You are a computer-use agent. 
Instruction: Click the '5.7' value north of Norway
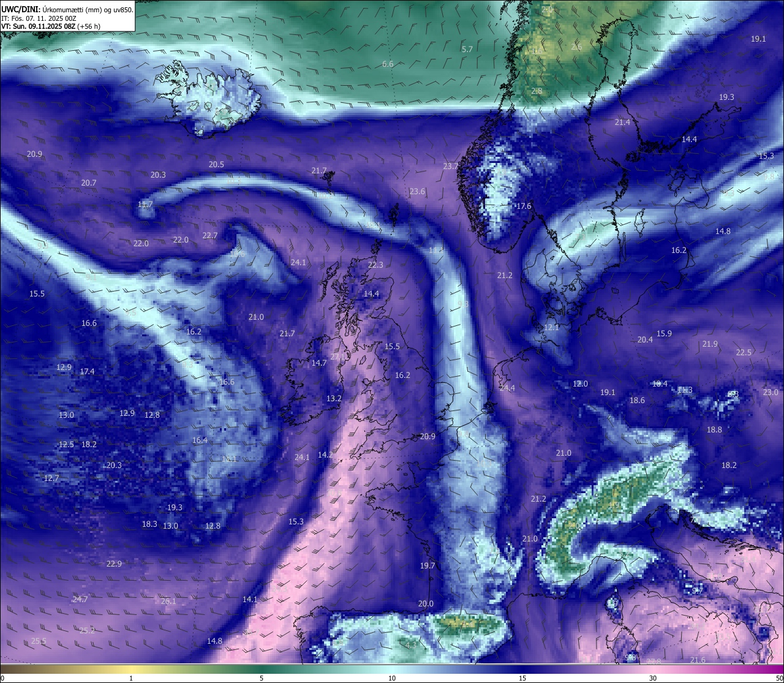pyautogui.click(x=467, y=49)
